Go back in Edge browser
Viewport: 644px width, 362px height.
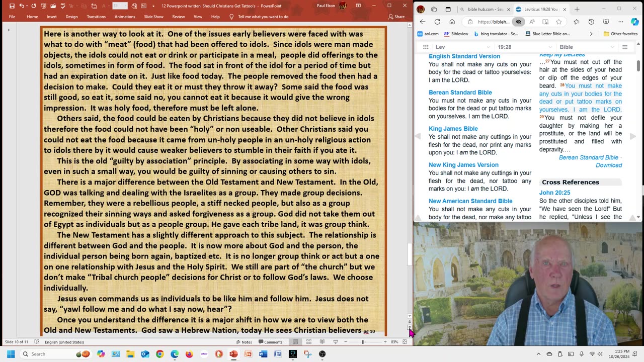423,22
